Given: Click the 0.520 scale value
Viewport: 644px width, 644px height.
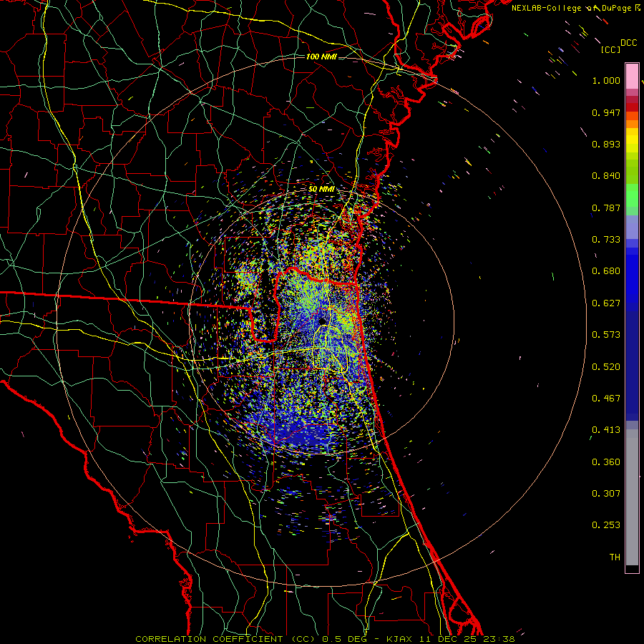Looking at the screenshot, I should 606,367.
